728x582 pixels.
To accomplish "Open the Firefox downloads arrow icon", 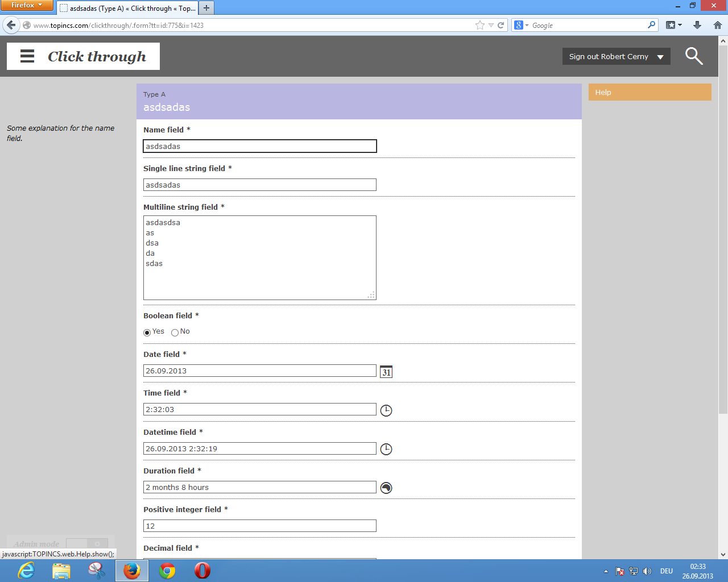I will [x=697, y=25].
